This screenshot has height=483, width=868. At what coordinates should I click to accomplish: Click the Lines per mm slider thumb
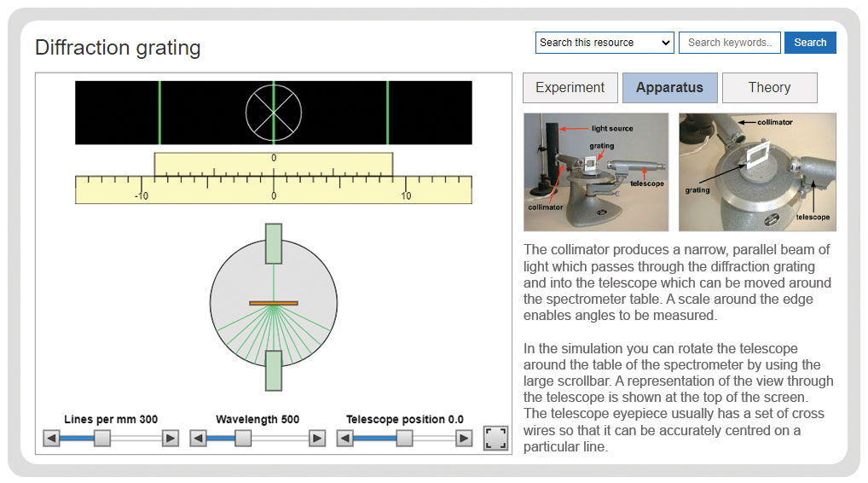click(101, 439)
